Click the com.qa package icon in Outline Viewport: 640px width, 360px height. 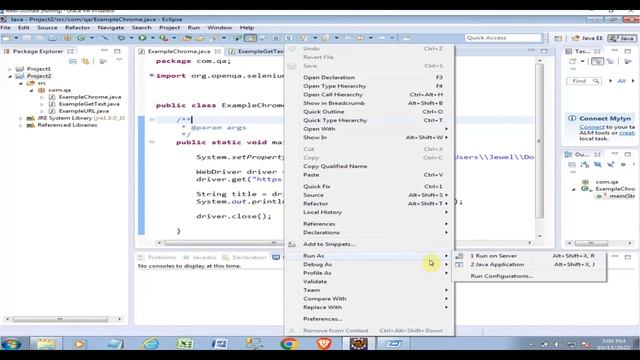pyautogui.click(x=585, y=182)
